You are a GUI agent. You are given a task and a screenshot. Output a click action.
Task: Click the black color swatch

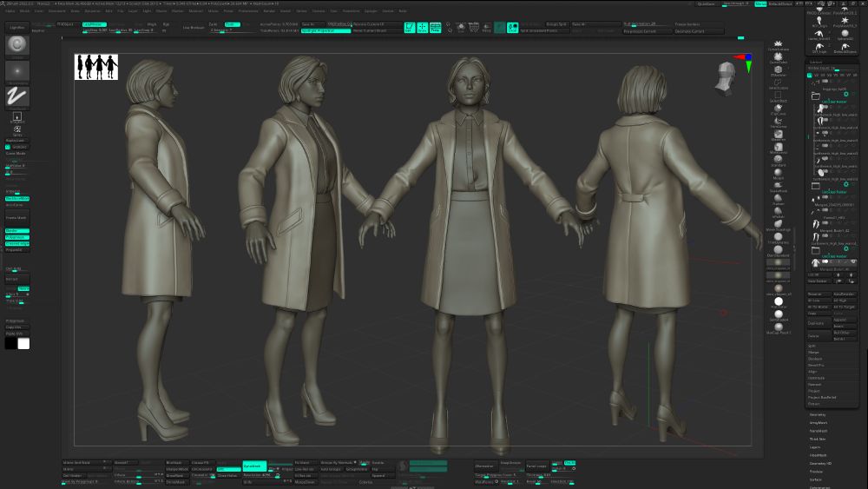point(10,343)
